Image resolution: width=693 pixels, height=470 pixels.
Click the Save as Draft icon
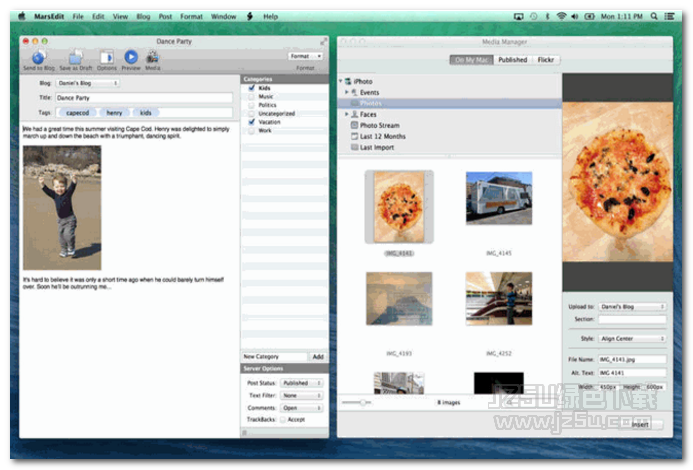click(x=76, y=57)
